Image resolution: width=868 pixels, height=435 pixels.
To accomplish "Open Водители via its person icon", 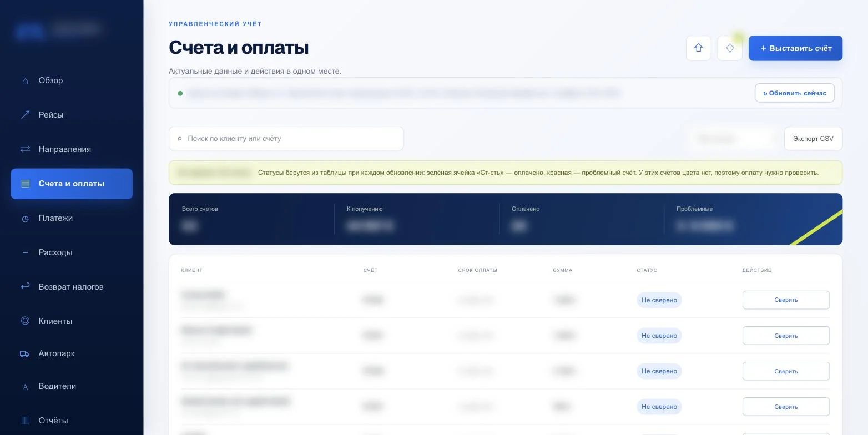I will tap(25, 387).
